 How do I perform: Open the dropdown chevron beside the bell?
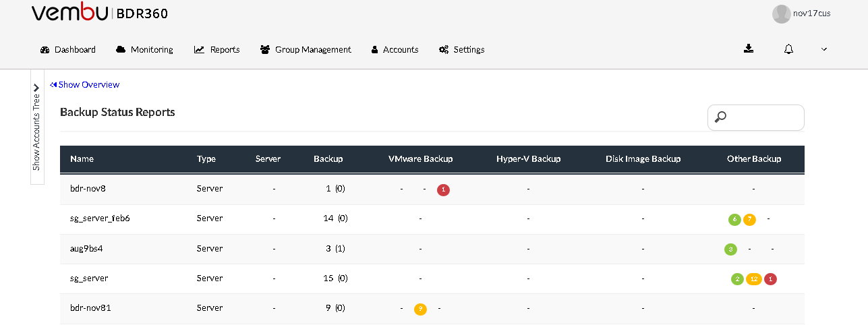823,49
